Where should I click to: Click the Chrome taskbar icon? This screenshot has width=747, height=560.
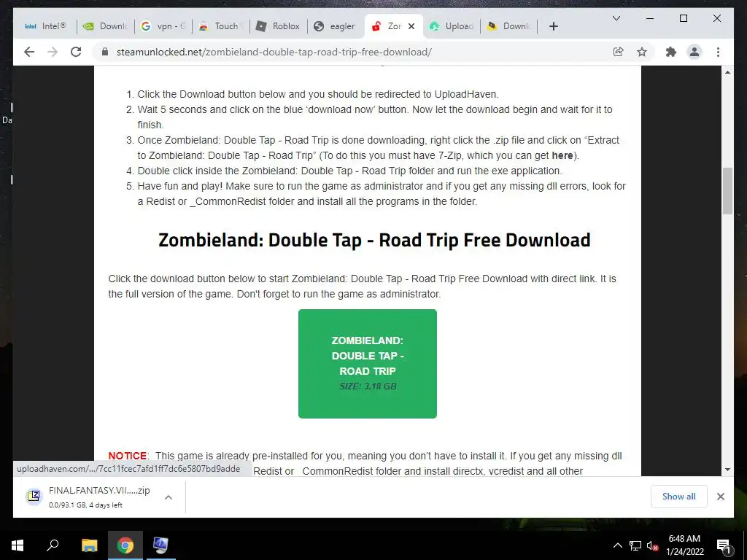pyautogui.click(x=125, y=545)
